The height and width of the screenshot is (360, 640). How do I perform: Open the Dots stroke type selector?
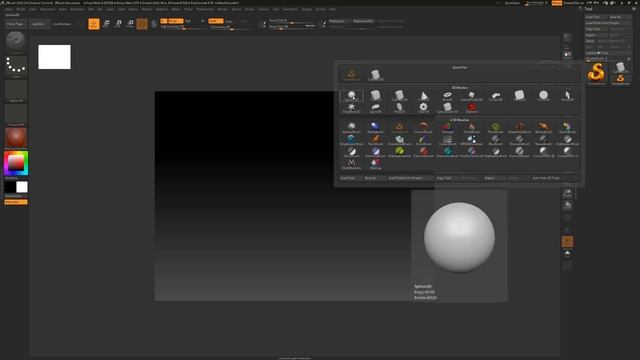pos(16,67)
